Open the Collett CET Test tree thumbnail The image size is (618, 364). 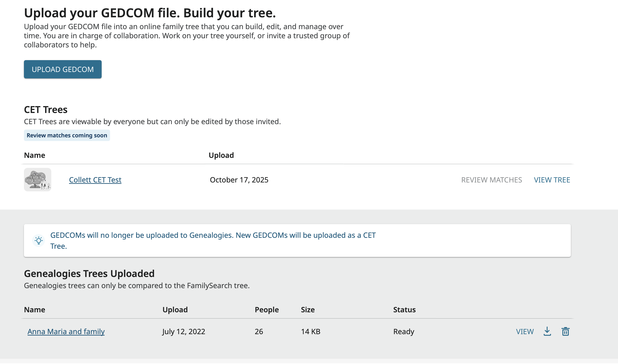[x=38, y=180]
